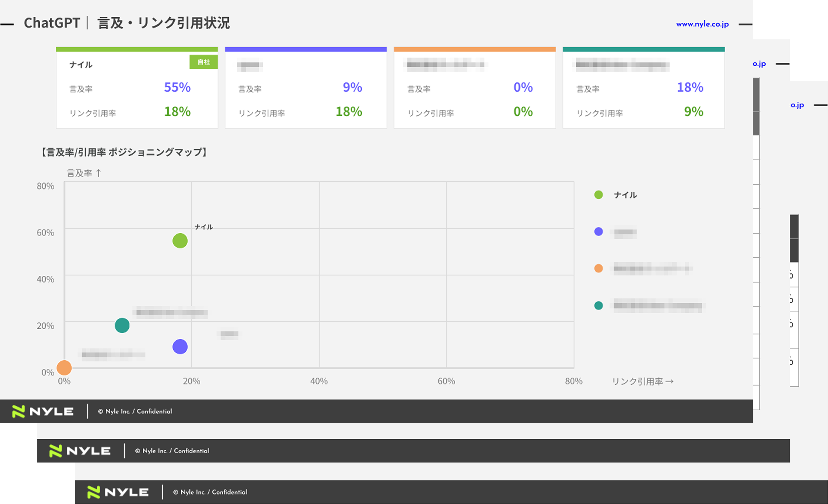The image size is (828, 504).
Task: Click the 18% link rate in purple card
Action: pyautogui.click(x=349, y=112)
